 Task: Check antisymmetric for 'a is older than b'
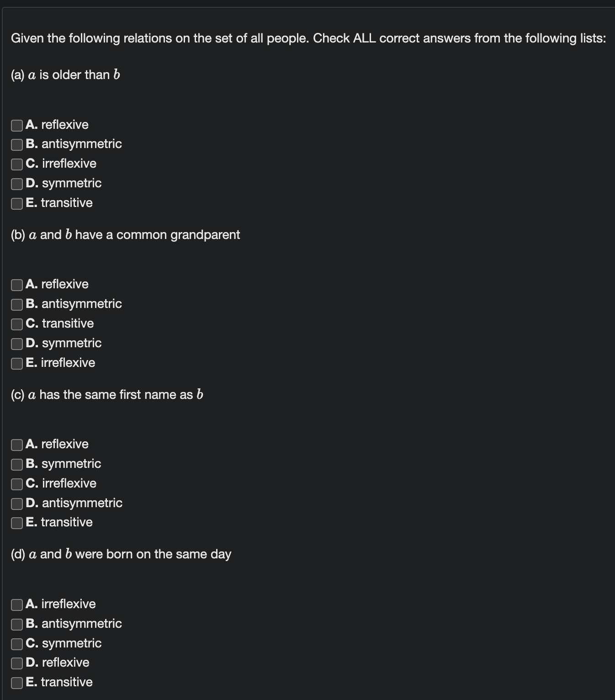(x=16, y=145)
